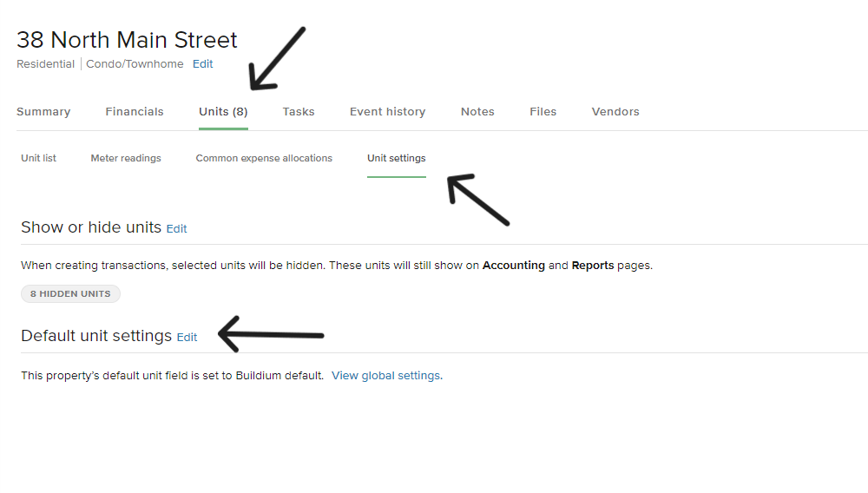Screen dimensions: 868x493
Task: Go to the Tasks tab
Action: [x=299, y=112]
